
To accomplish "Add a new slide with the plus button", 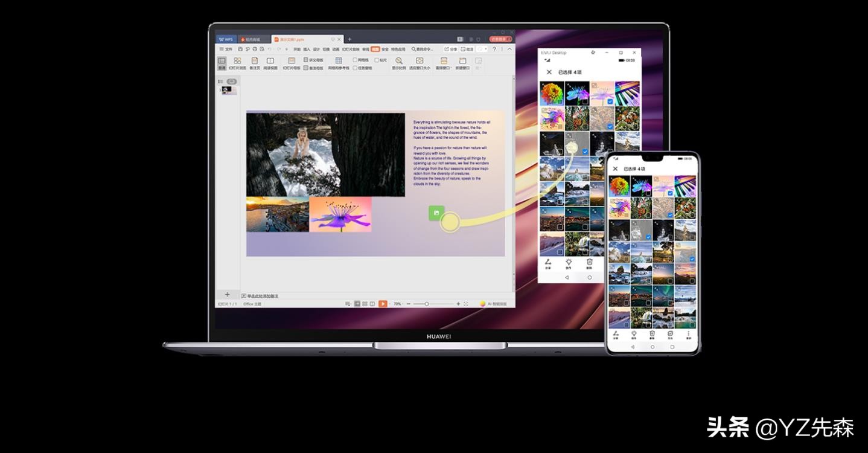I will click(x=228, y=295).
